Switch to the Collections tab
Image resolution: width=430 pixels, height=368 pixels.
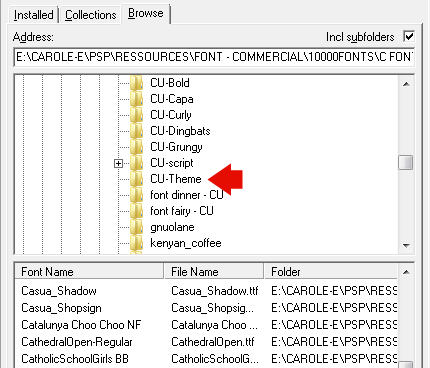[90, 15]
